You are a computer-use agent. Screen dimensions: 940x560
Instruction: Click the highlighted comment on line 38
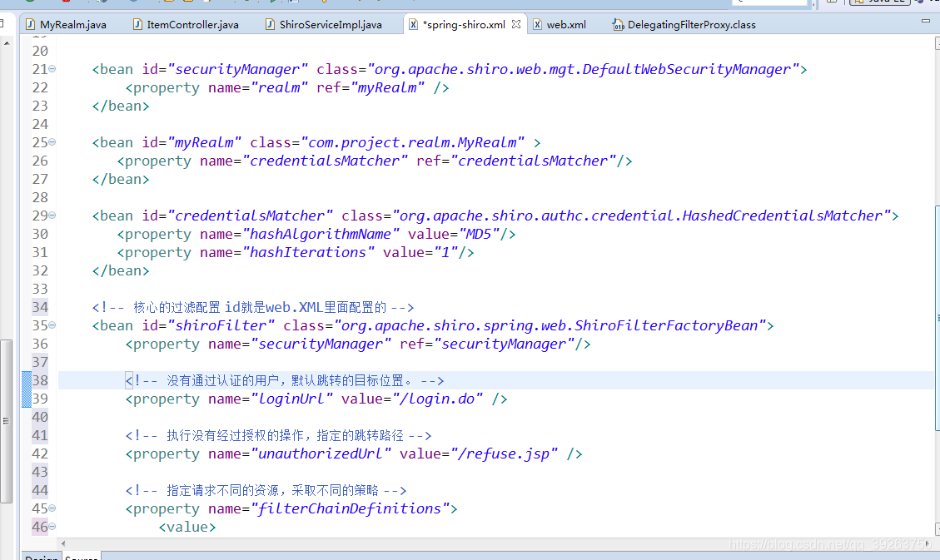point(285,380)
